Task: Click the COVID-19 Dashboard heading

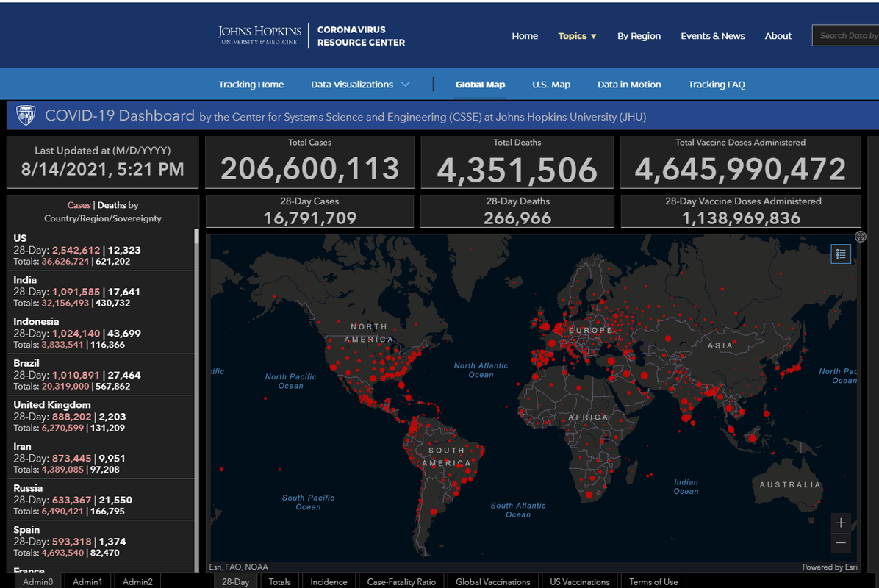Action: (119, 115)
